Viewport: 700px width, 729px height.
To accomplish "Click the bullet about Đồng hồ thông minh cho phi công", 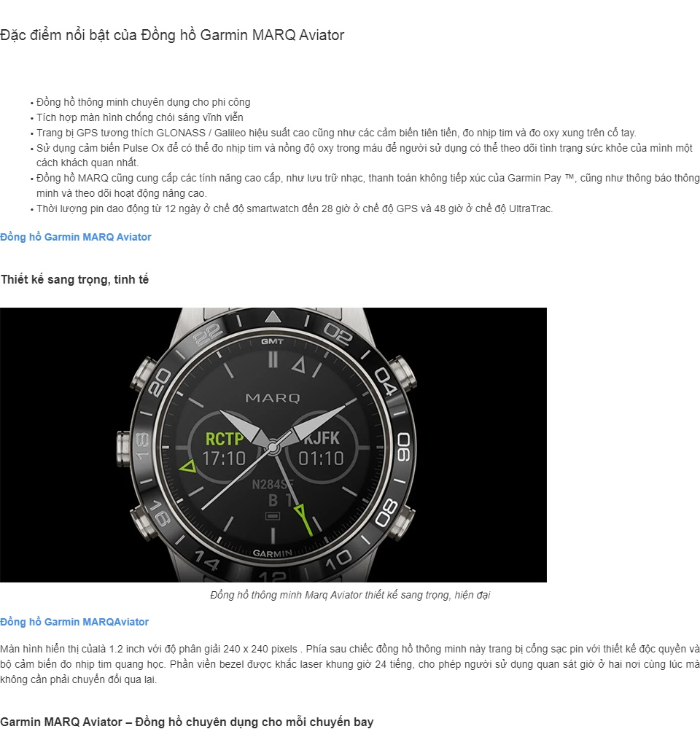I will point(143,102).
